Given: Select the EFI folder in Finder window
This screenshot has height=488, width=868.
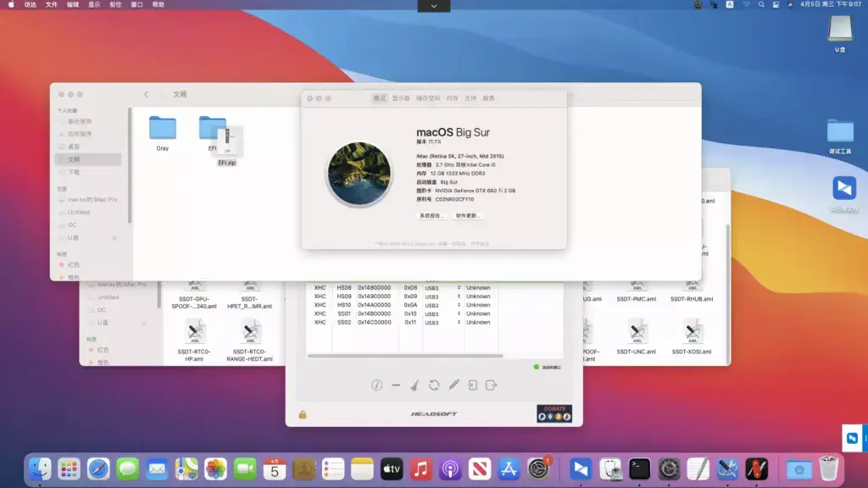Looking at the screenshot, I should point(210,129).
